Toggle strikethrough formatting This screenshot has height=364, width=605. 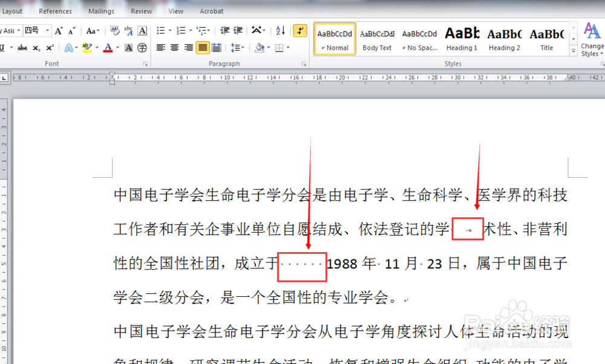pyautogui.click(x=22, y=48)
